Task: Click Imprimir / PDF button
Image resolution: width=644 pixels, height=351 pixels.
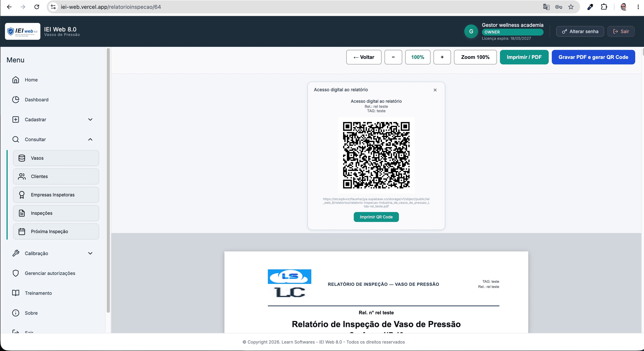Action: point(524,57)
